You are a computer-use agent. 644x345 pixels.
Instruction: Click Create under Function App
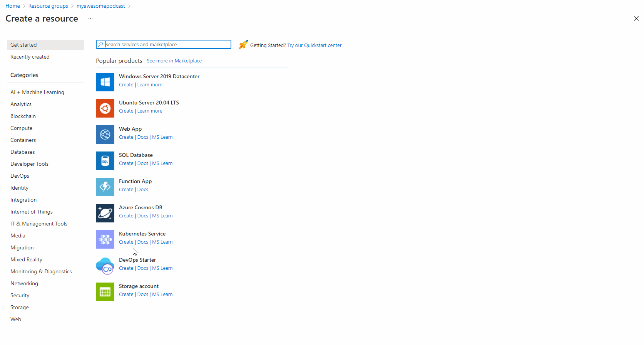126,190
